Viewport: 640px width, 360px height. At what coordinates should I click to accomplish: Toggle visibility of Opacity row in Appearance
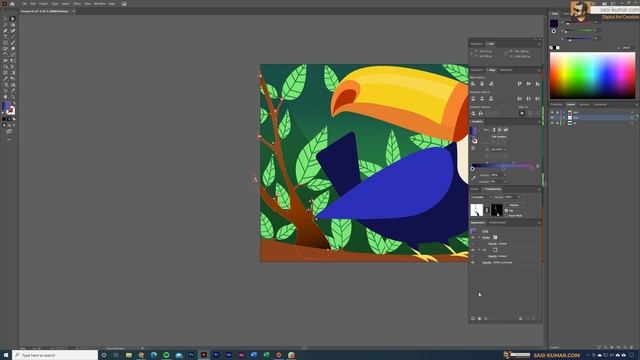tap(473, 262)
